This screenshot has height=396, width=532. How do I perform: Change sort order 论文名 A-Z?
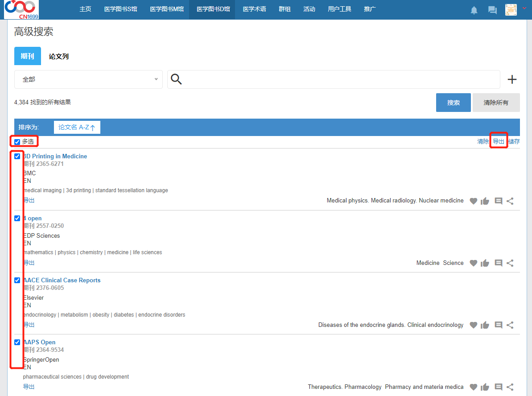[77, 127]
